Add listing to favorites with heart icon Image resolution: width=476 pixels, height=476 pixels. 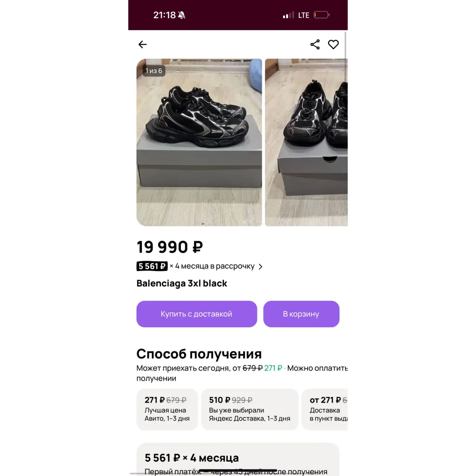coord(333,45)
